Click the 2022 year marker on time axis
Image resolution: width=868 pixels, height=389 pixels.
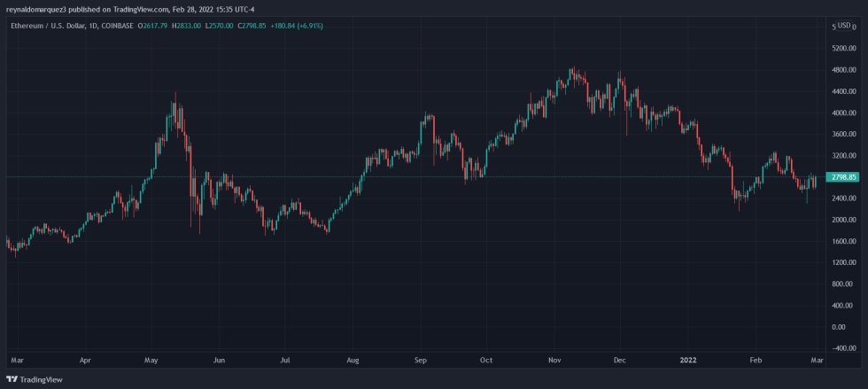[x=688, y=361]
